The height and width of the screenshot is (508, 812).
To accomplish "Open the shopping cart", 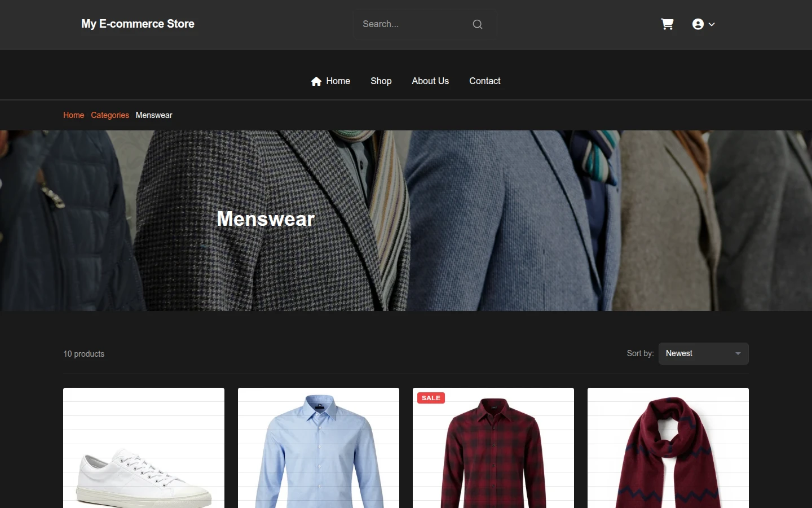I will click(667, 24).
